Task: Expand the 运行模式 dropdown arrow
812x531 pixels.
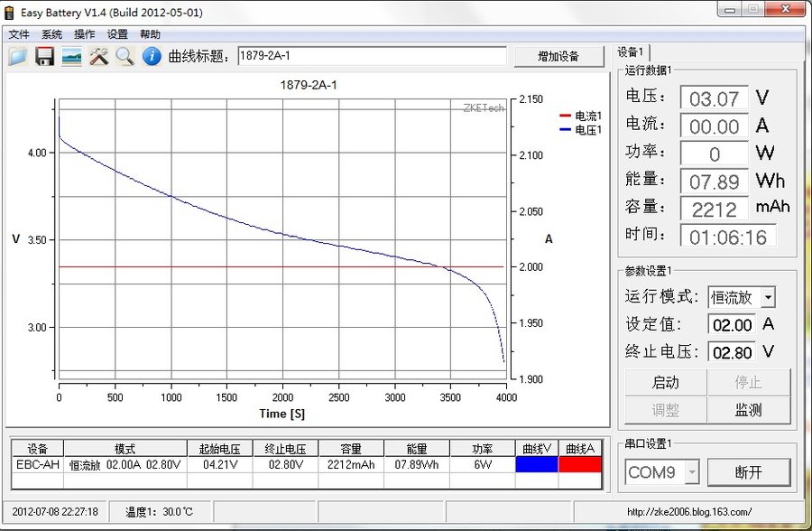Action: [x=768, y=298]
